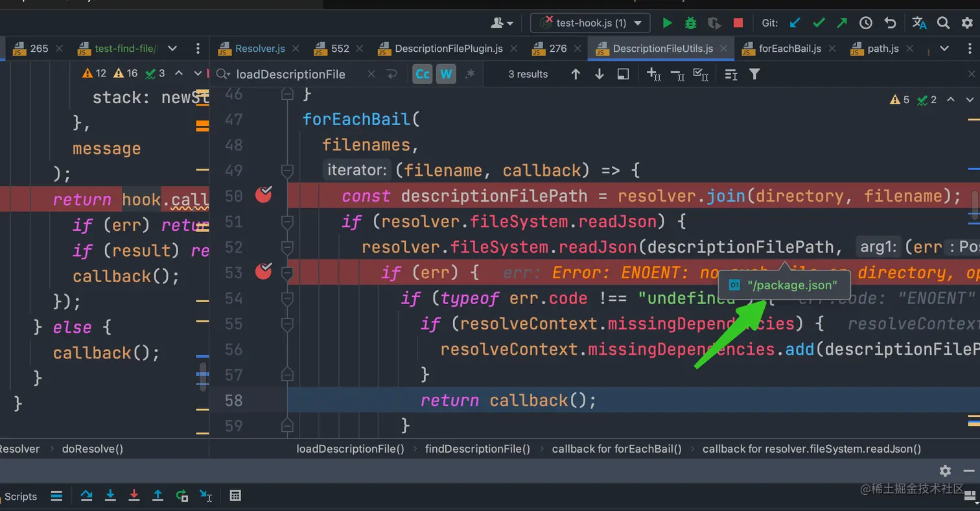Screen dimensions: 980x511
Task: Toggle the Words (W) search option
Action: click(446, 74)
